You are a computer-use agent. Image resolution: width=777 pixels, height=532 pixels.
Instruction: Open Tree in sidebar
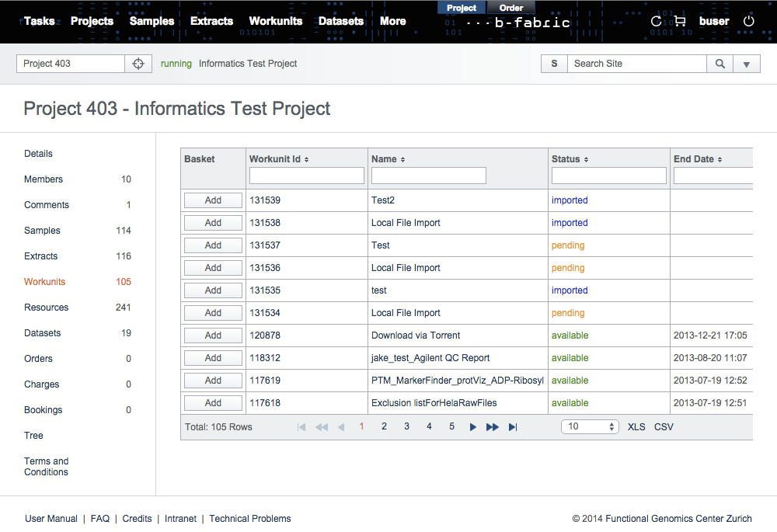click(x=33, y=436)
